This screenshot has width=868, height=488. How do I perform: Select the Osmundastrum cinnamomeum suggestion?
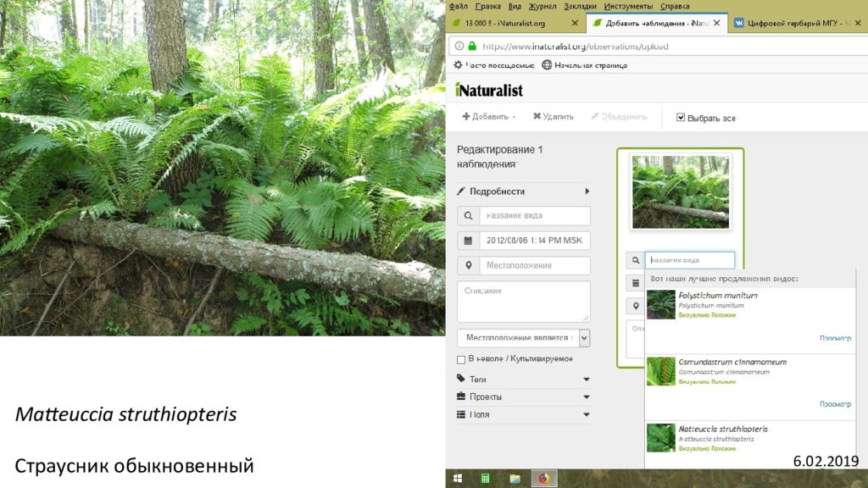750,387
